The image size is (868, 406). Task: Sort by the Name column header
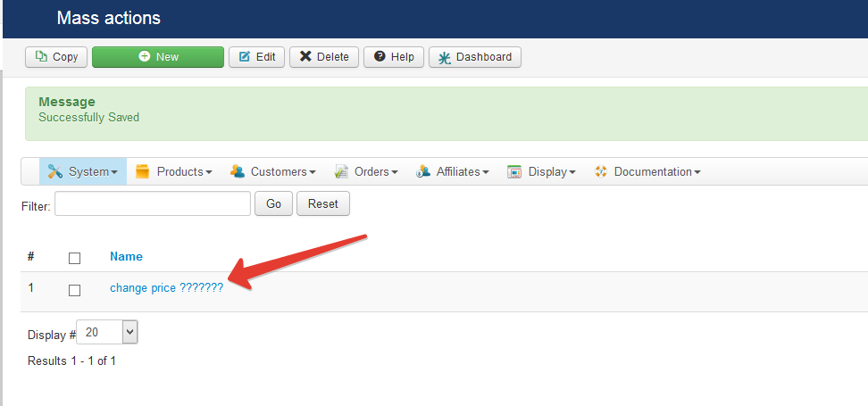(126, 256)
